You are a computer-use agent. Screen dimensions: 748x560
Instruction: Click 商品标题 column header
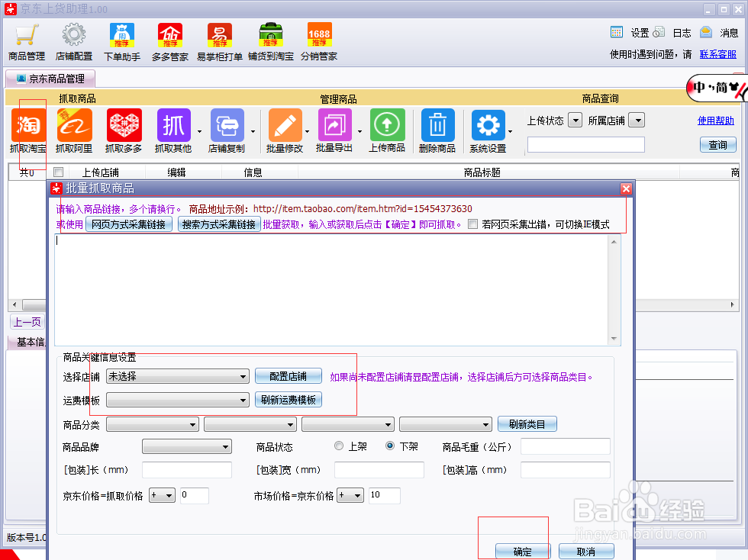click(482, 172)
